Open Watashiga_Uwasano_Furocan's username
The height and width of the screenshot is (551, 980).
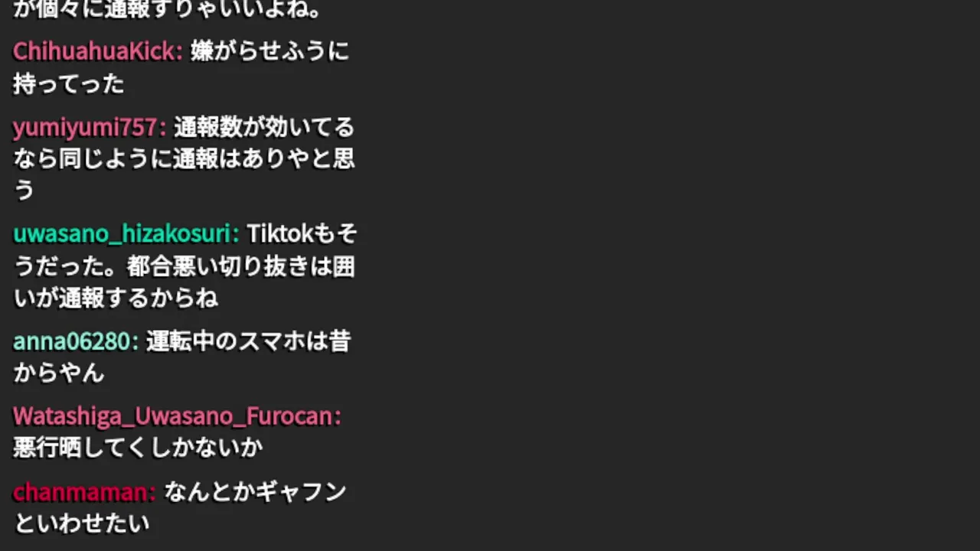[x=176, y=416]
